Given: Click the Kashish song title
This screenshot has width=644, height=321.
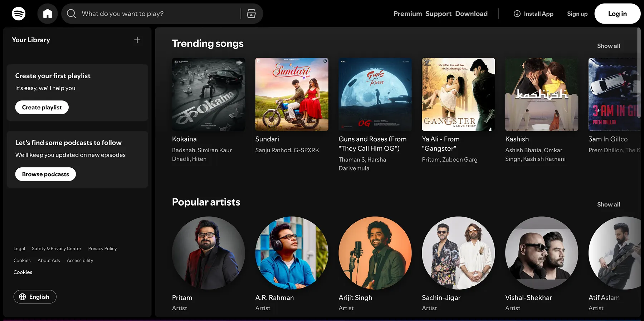Looking at the screenshot, I should click(517, 139).
